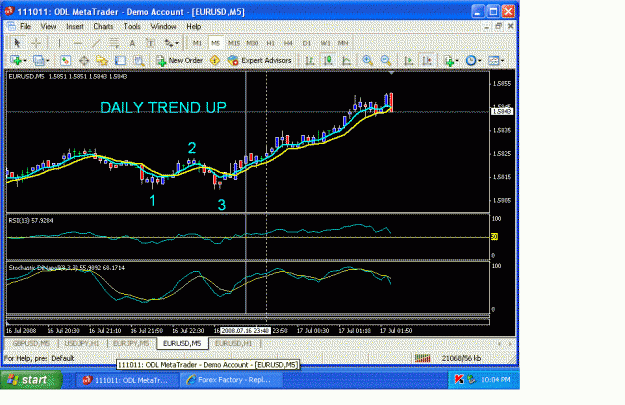The image size is (625, 405).
Task: Click the Expert Advisors button
Action: [x=259, y=61]
